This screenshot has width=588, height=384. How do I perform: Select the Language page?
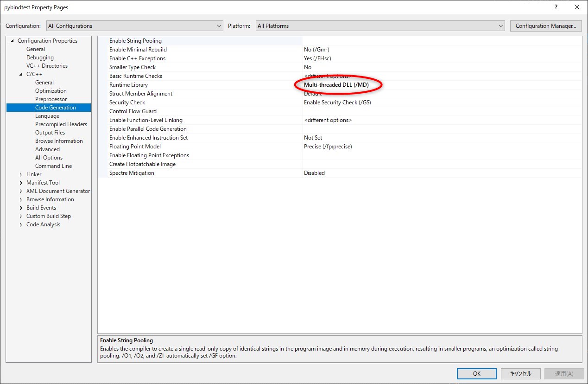pos(47,116)
